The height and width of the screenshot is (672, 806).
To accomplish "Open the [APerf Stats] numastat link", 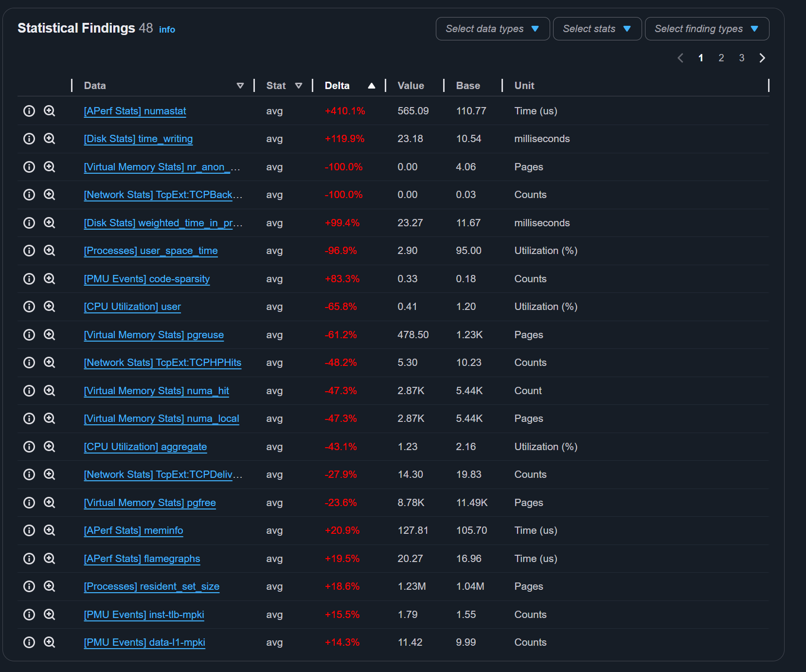I will point(135,111).
